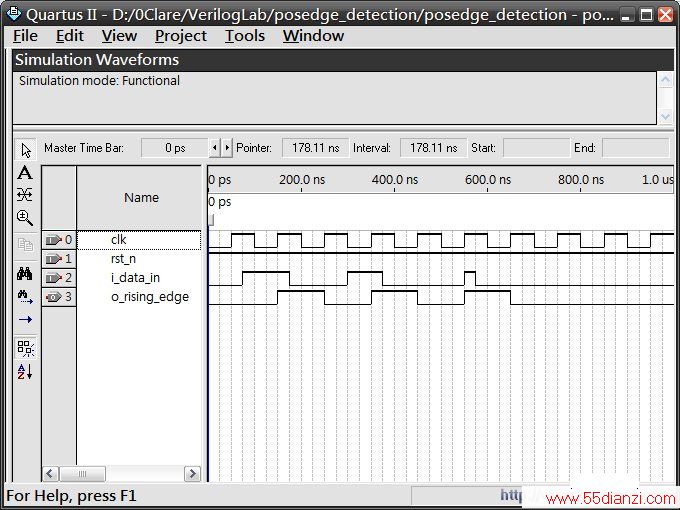
Task: Choose the Waveform Editing tool
Action: tap(25, 195)
